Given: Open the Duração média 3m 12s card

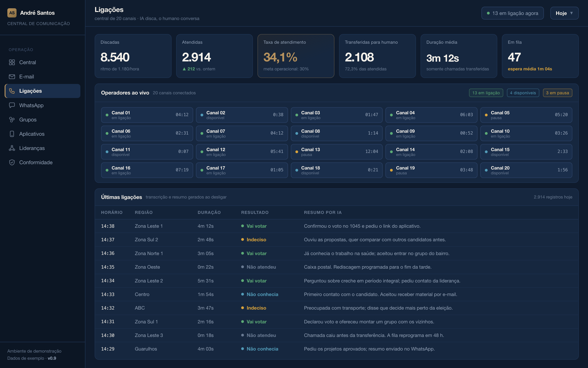Looking at the screenshot, I should (x=459, y=56).
